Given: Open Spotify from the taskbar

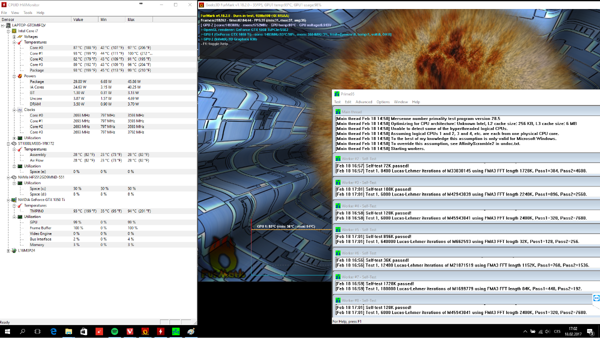Looking at the screenshot, I should coord(114,331).
